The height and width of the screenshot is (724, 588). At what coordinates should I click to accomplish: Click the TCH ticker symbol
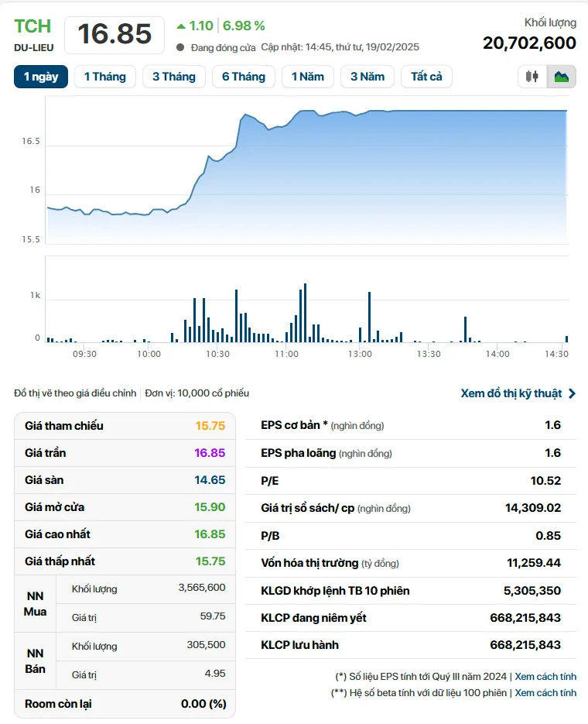[32, 26]
